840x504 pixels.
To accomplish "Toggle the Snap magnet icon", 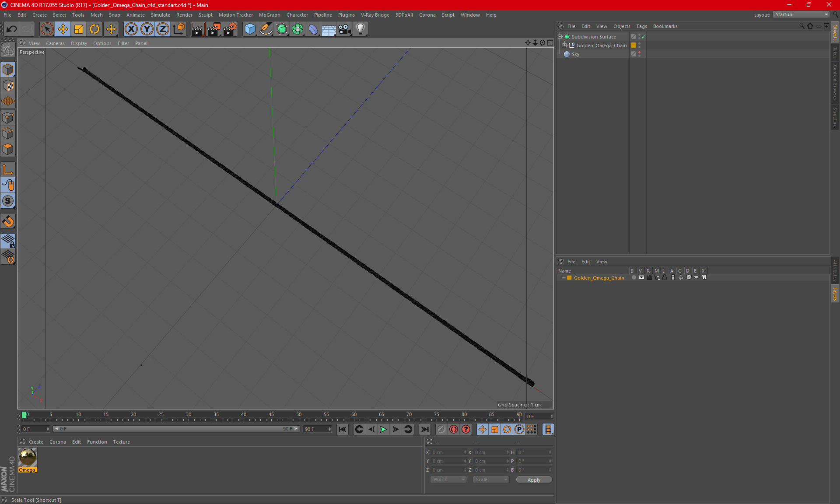I will 8,221.
